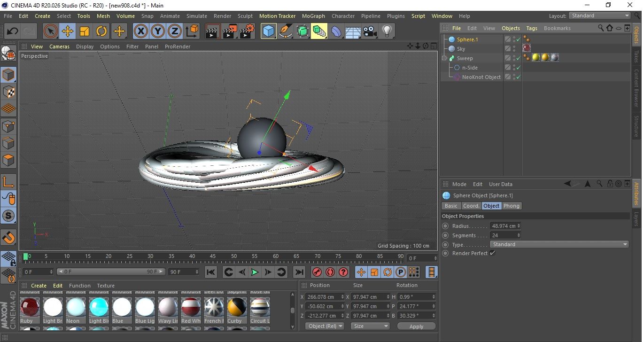Click the Apply button
The width and height of the screenshot is (644, 342).
click(416, 326)
